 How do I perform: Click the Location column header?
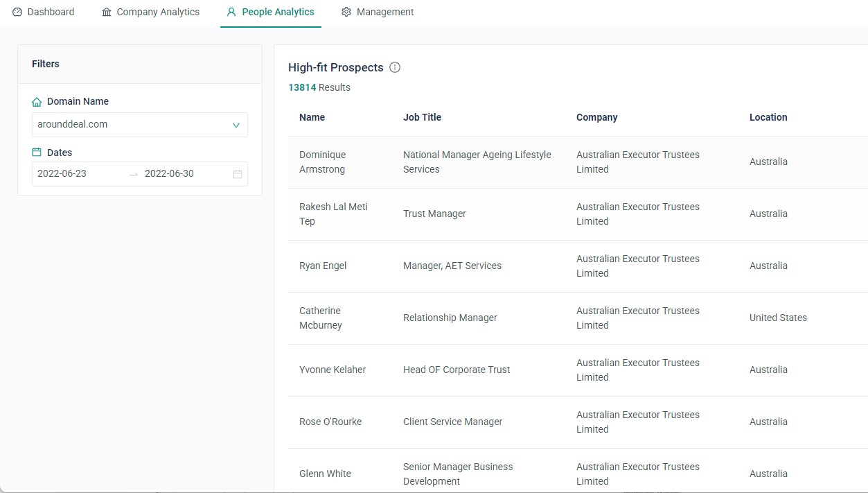coord(768,117)
